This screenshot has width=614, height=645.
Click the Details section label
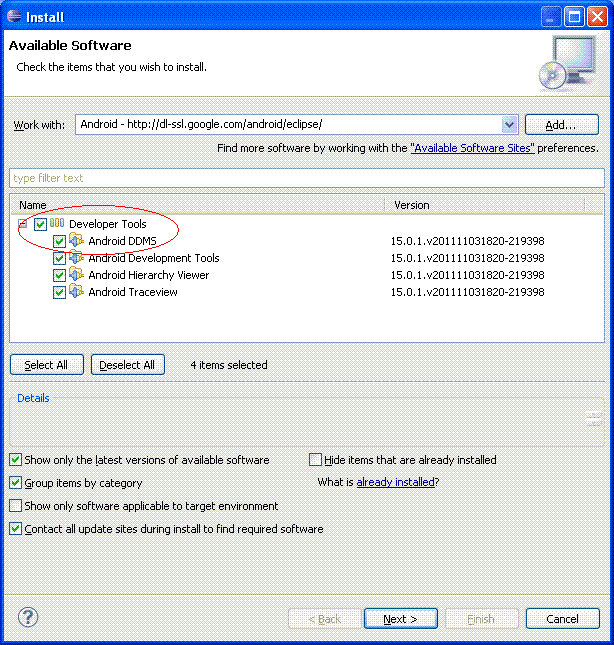click(x=33, y=398)
